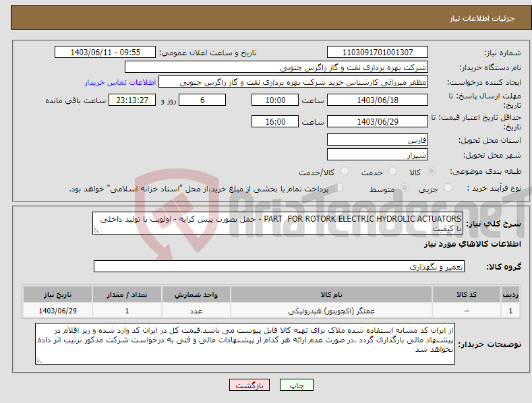Click the need date cell 1403/06/29 in table
Viewport: 532px width, 403px height.
point(58,311)
